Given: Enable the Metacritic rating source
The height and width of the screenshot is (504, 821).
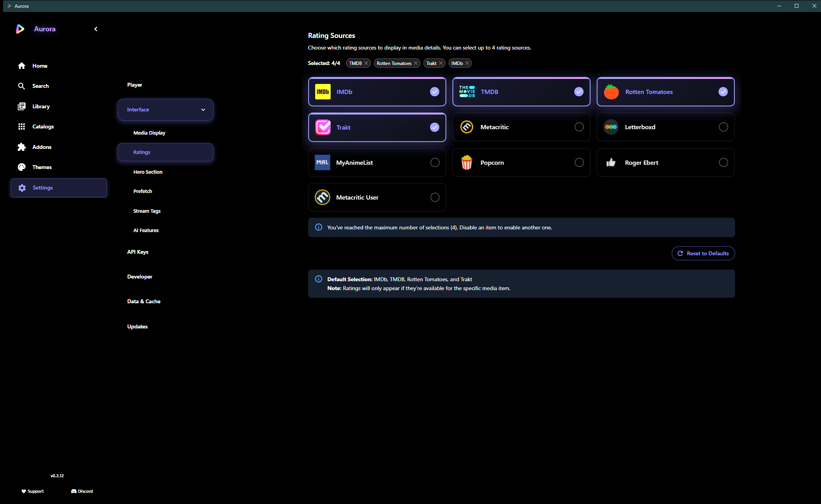Looking at the screenshot, I should 579,127.
